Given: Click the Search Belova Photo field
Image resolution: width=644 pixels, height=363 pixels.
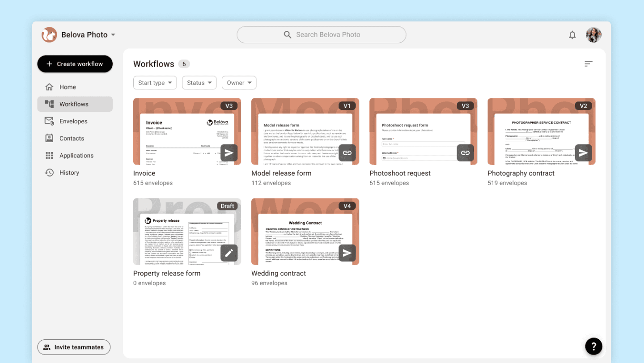Looking at the screenshot, I should (x=322, y=35).
